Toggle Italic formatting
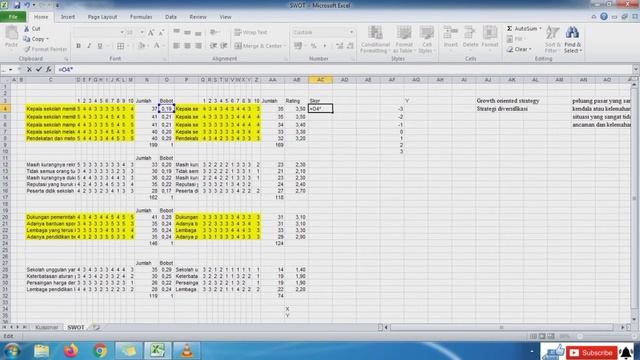 coord(89,46)
